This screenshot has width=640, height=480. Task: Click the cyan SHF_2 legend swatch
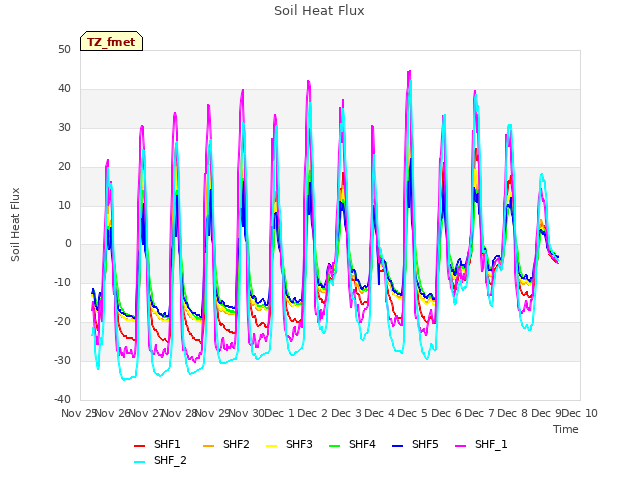pos(140,462)
